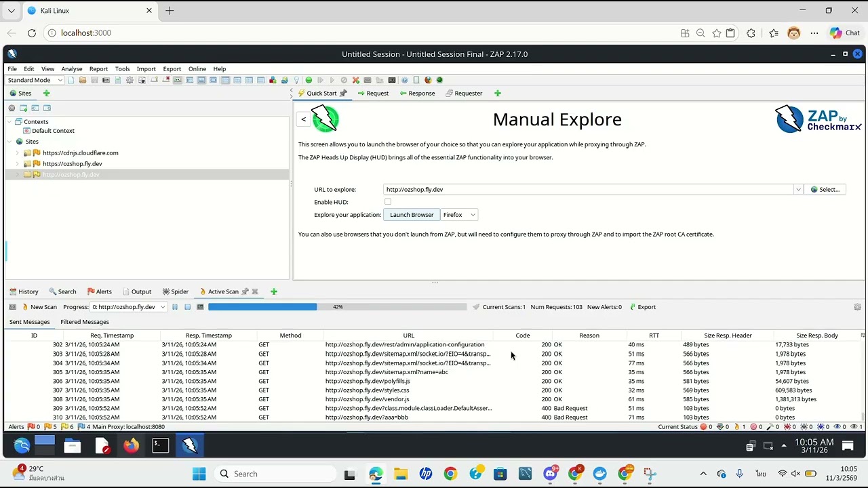Screen dimensions: 868x488
Task: Open the browser tab list chevron
Action: pos(12,11)
